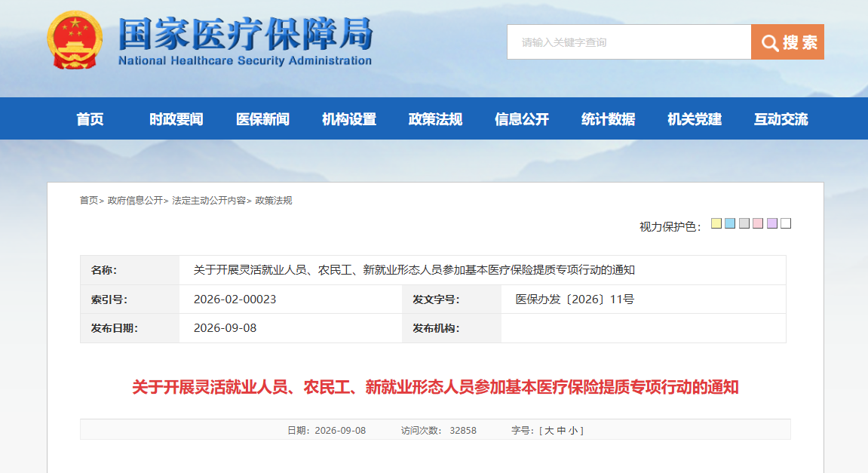
Task: Click the national emblem logo
Action: click(x=74, y=41)
